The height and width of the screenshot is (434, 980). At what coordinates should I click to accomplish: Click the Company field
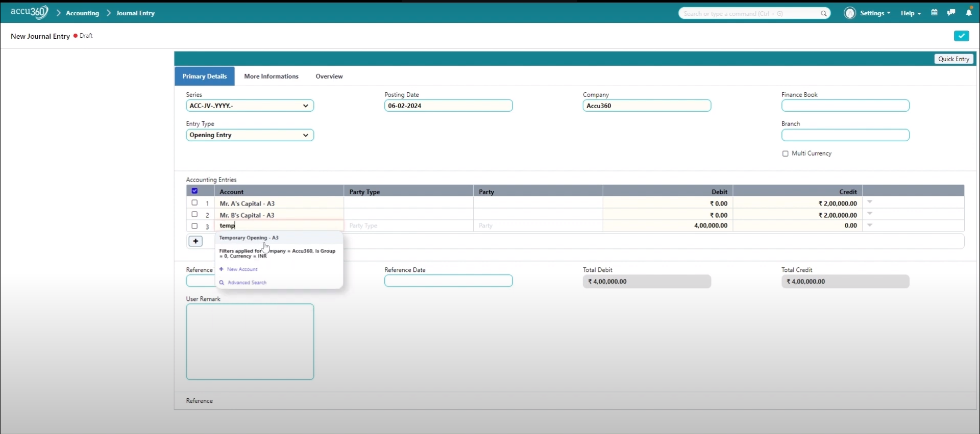[x=647, y=106]
